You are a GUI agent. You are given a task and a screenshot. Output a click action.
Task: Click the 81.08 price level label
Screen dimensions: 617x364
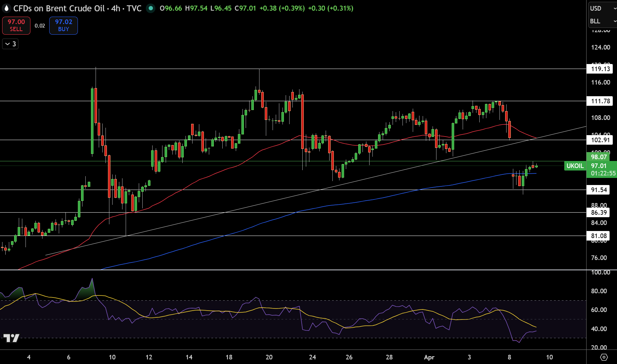click(x=598, y=236)
